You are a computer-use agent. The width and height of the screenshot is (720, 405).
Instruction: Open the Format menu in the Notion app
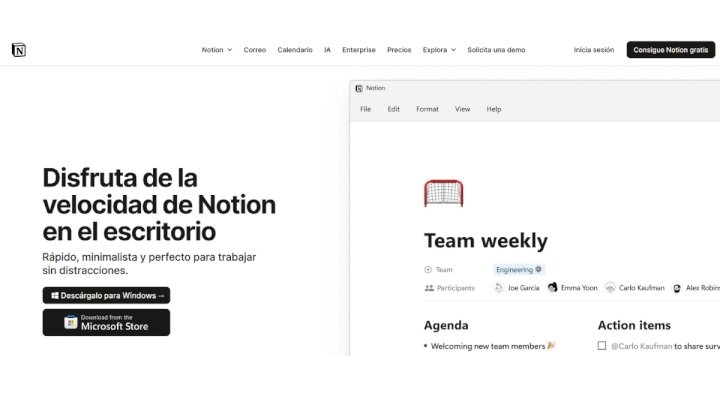[427, 109]
